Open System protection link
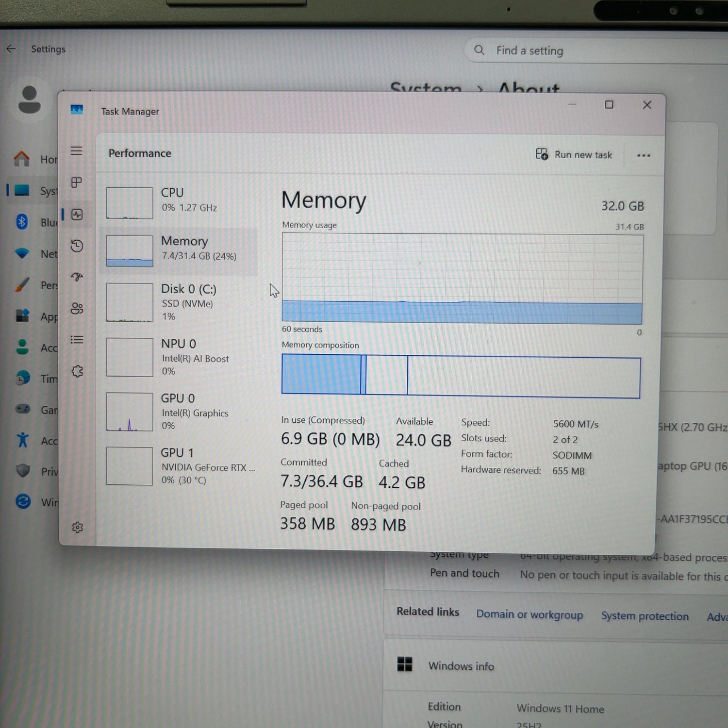Screen dimensions: 728x728 point(645,616)
